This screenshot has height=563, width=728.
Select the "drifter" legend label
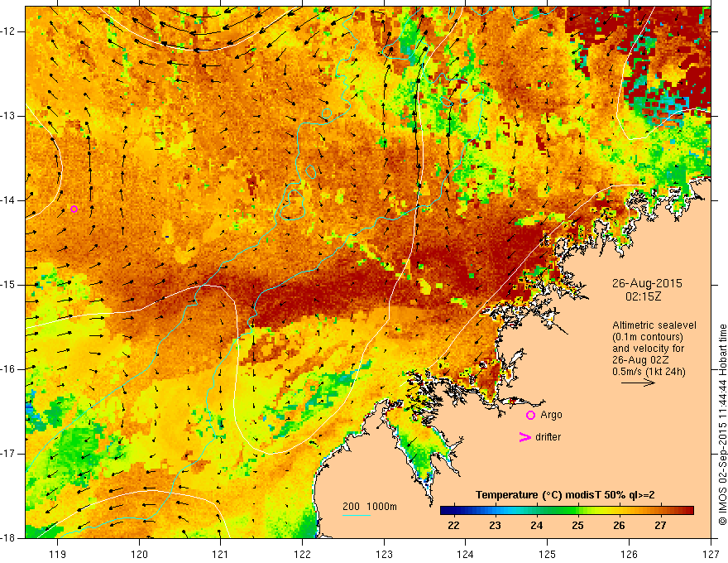pyautogui.click(x=548, y=437)
